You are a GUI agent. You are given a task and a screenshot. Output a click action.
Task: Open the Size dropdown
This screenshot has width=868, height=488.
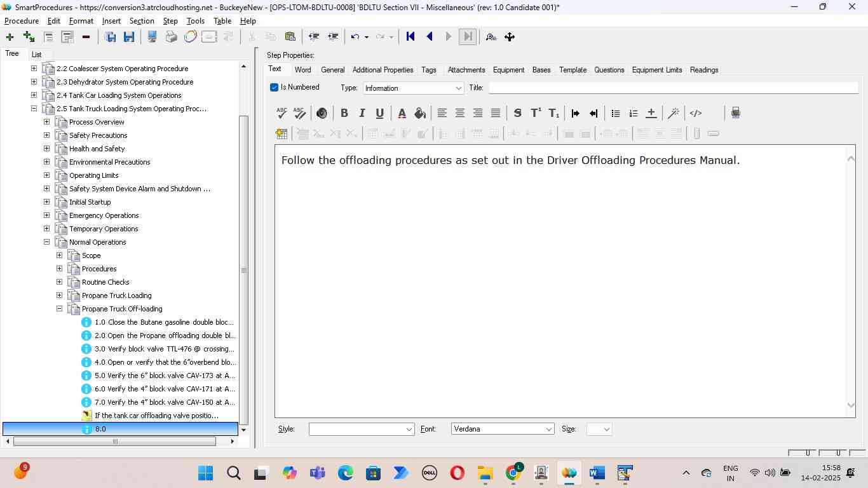pos(599,430)
